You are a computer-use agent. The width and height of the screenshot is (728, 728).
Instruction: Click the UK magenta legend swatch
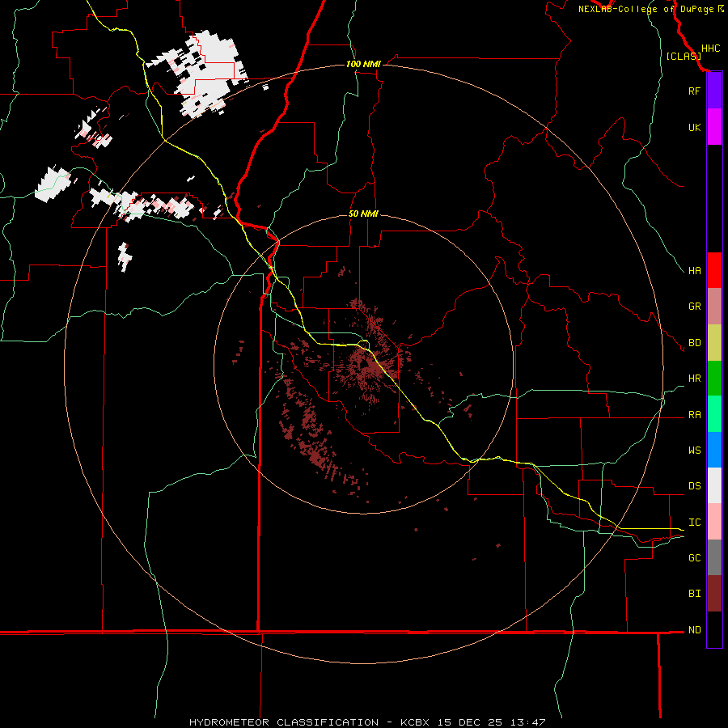pyautogui.click(x=714, y=127)
